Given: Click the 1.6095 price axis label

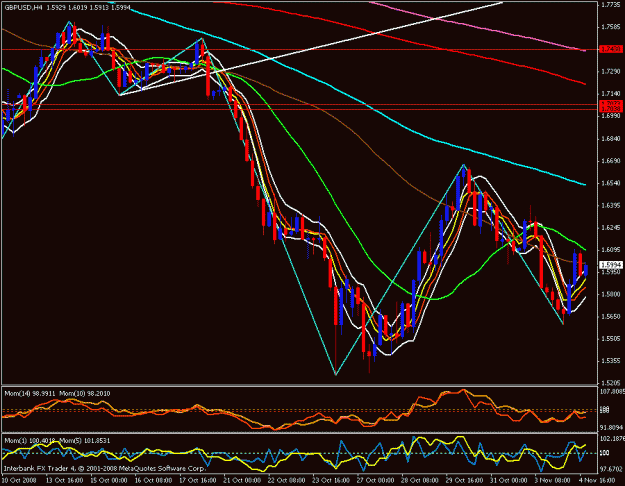Looking at the screenshot, I should [x=611, y=250].
